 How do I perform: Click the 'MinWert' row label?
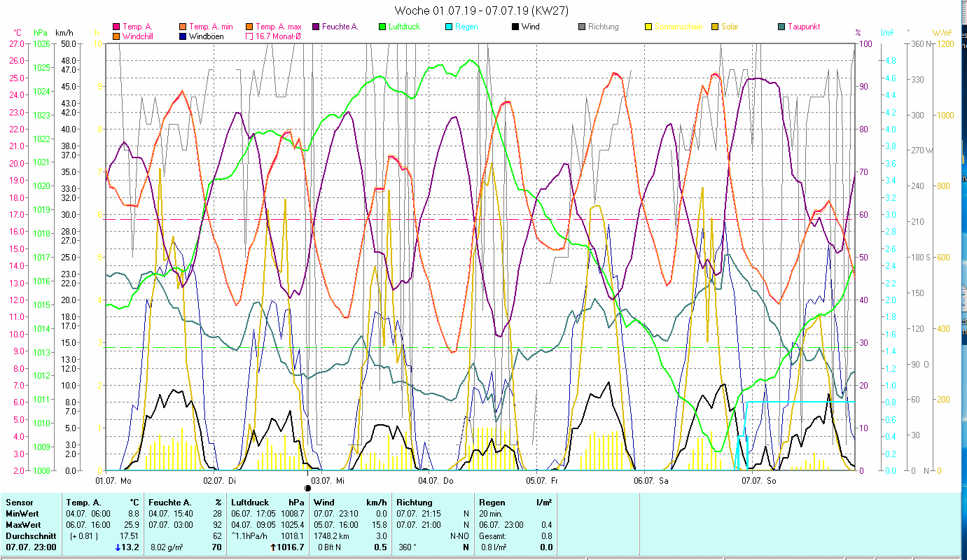pos(22,514)
